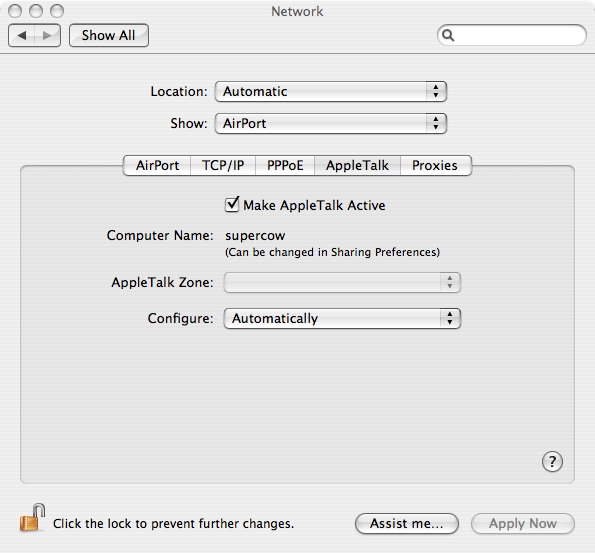Open the Location dropdown set to Automatic

click(x=331, y=91)
